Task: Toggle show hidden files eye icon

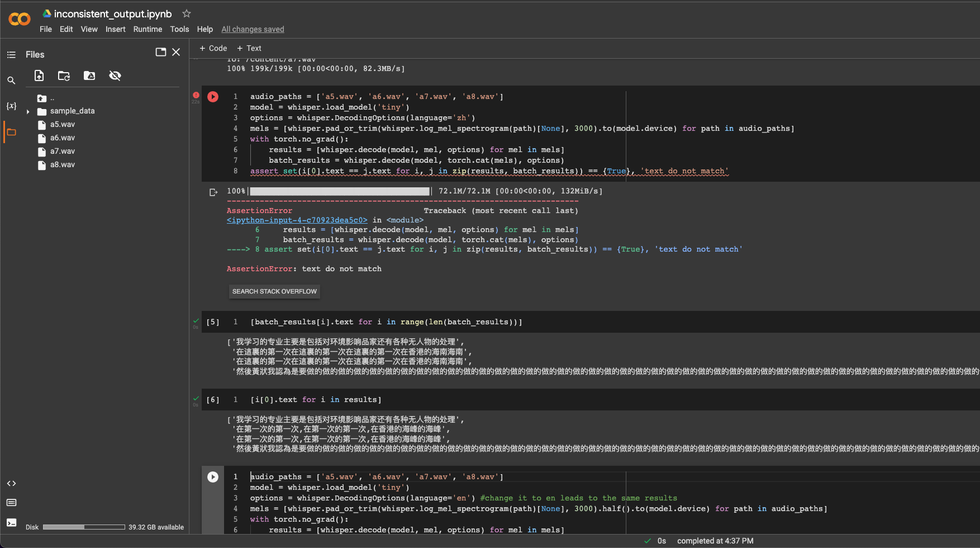Action: click(115, 75)
